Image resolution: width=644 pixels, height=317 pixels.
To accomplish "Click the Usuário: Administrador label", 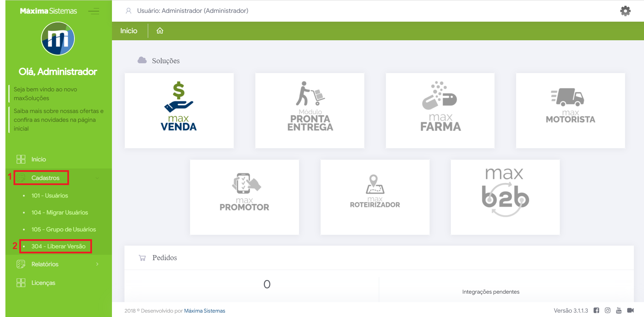I will point(193,11).
